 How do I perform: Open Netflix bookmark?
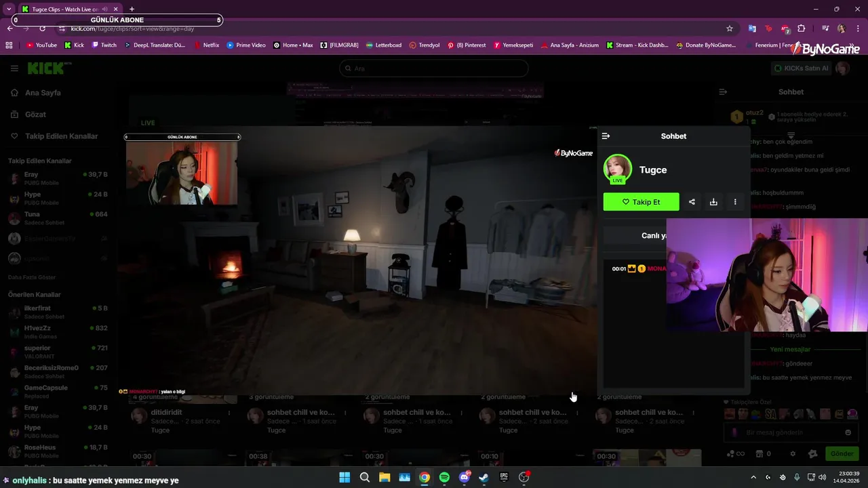point(206,45)
